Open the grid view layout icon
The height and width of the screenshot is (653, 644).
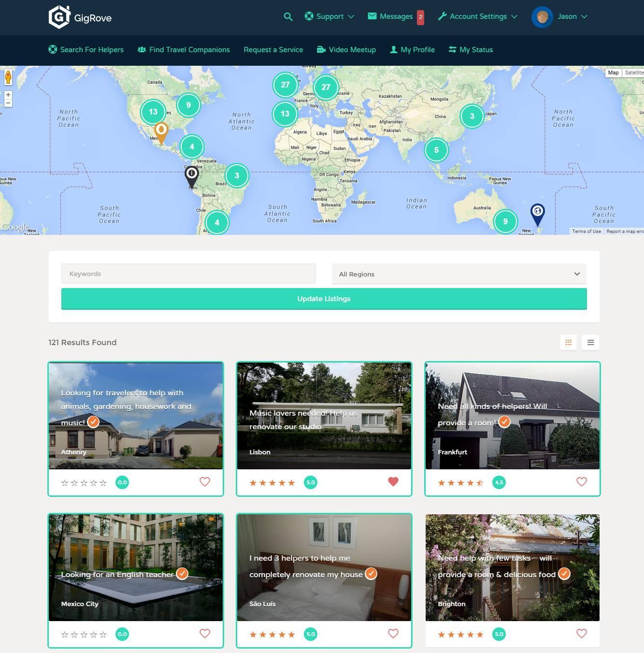point(568,343)
